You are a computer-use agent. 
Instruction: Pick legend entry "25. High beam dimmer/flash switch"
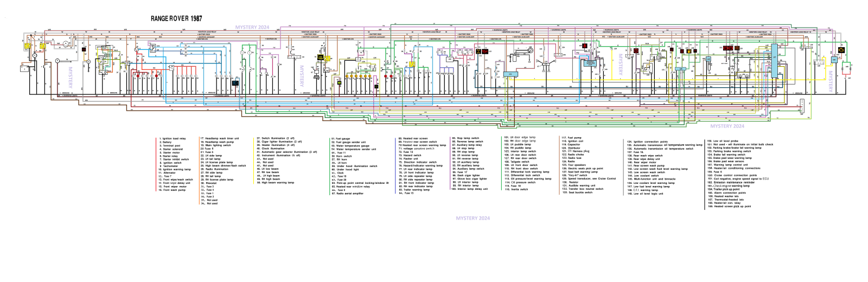[223, 166]
